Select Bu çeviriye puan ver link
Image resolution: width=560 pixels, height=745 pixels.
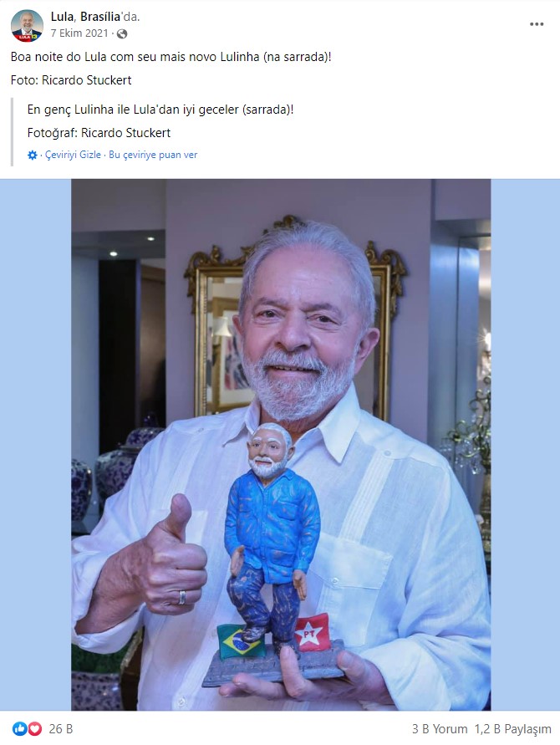pos(153,155)
